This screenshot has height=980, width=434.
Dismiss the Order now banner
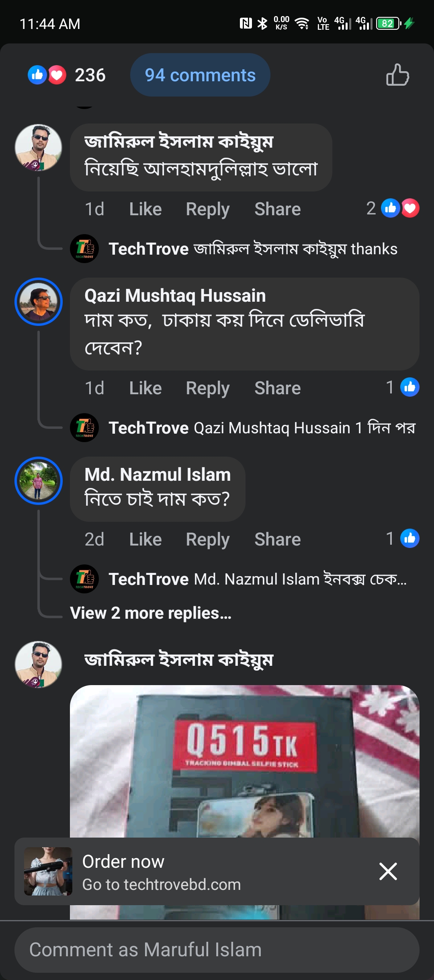(x=388, y=871)
